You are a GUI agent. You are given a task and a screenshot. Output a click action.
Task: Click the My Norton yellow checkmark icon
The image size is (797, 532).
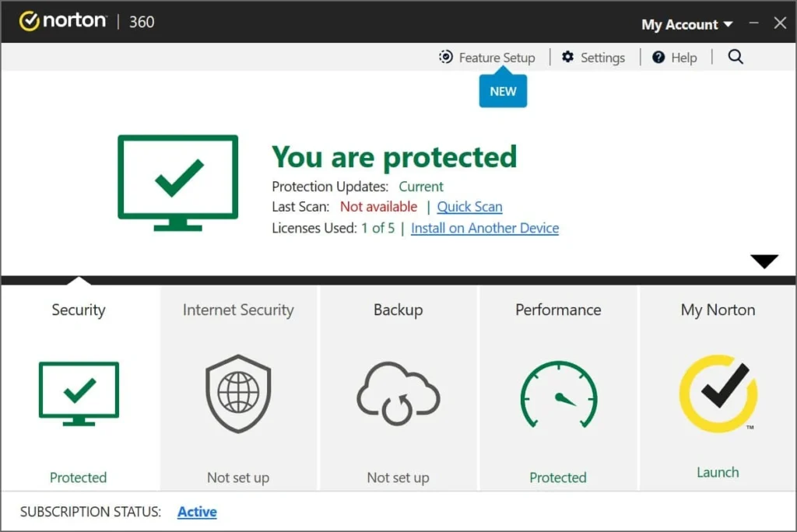pyautogui.click(x=718, y=394)
